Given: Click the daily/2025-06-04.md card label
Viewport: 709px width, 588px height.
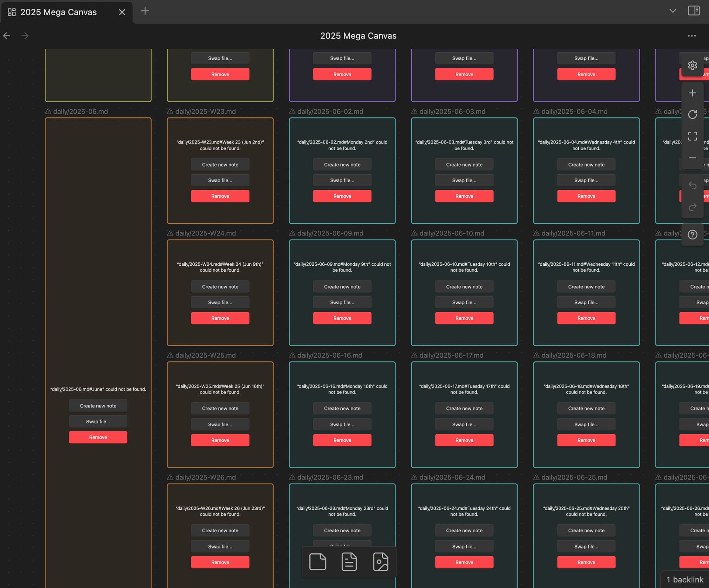Looking at the screenshot, I should pos(574,111).
